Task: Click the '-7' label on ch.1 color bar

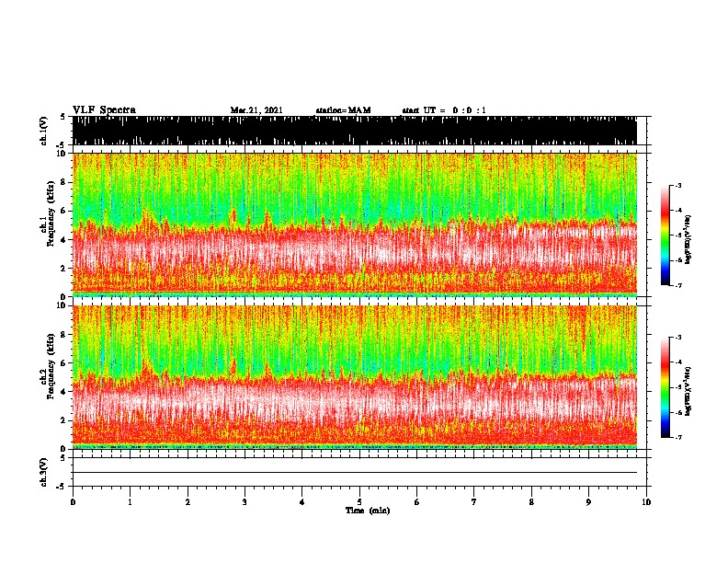Action: point(678,285)
